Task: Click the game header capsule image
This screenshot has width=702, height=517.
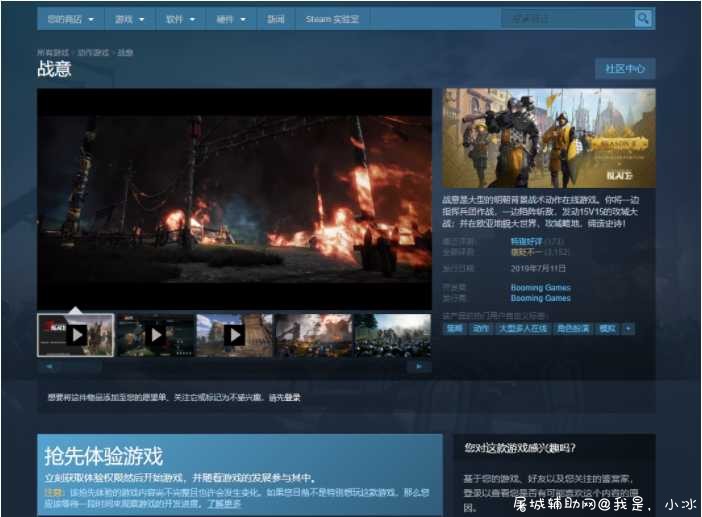Action: [x=549, y=138]
